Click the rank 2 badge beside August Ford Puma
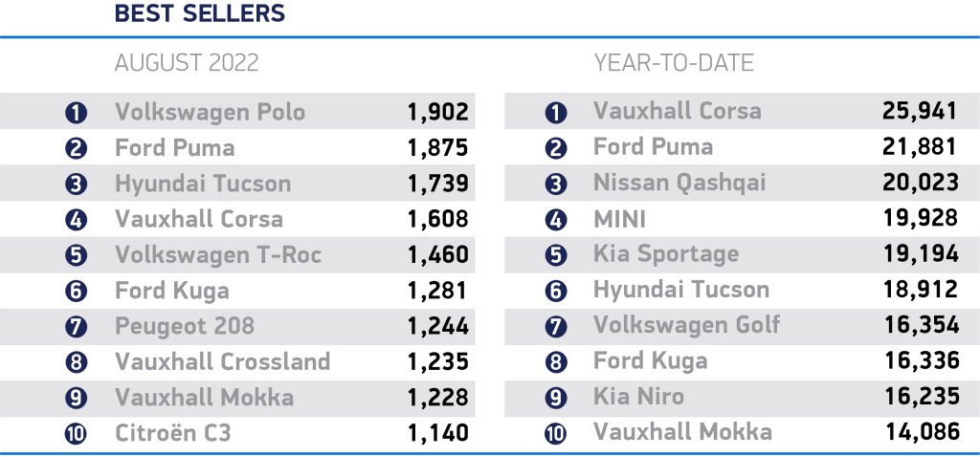 77,148
